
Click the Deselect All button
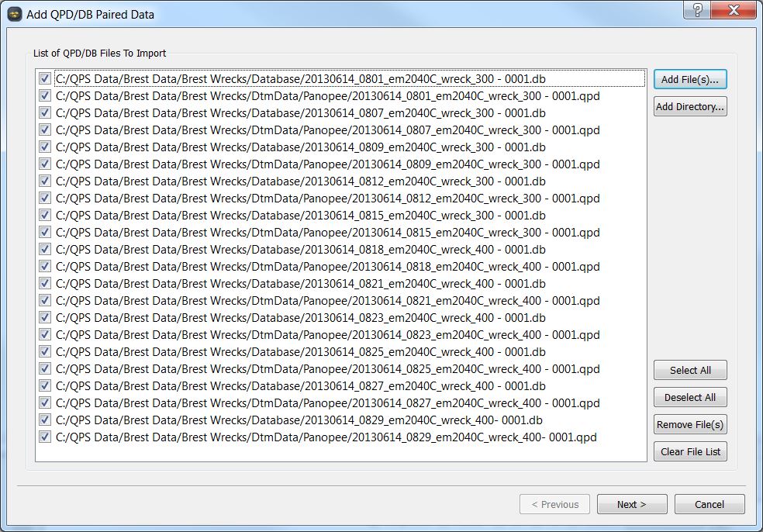tap(690, 398)
